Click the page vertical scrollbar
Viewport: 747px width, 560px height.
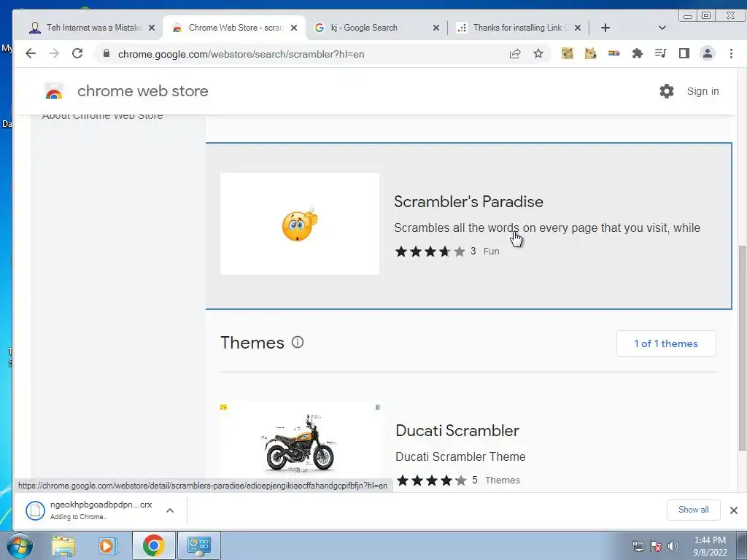tap(742, 348)
